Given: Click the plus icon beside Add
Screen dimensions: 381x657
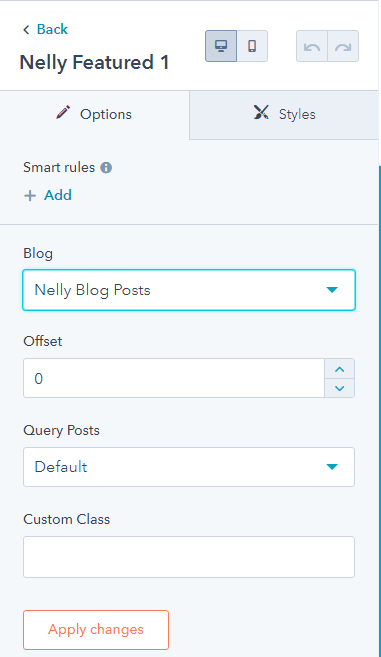Looking at the screenshot, I should (30, 196).
